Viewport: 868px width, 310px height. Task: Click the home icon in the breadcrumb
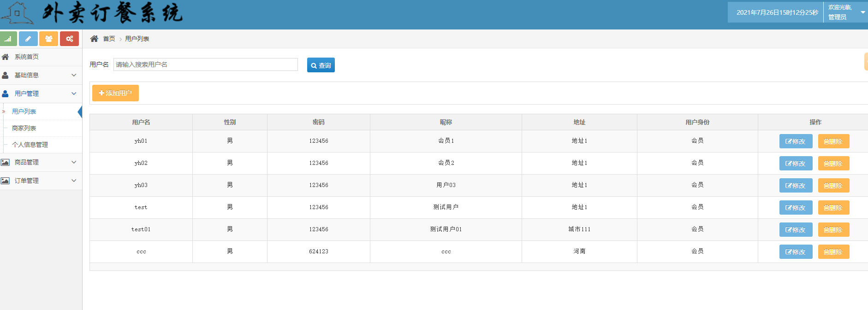[x=94, y=39]
